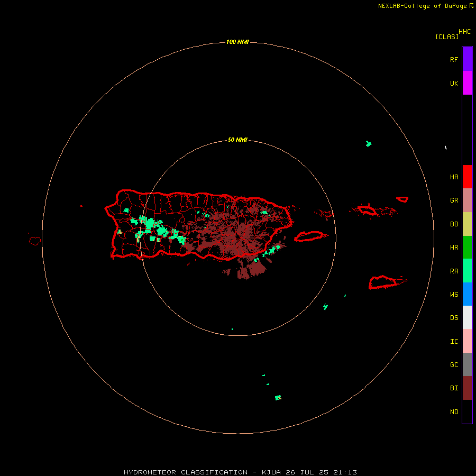Click the red HA legend swatch
This screenshot has height=476, width=476.
pos(467,177)
